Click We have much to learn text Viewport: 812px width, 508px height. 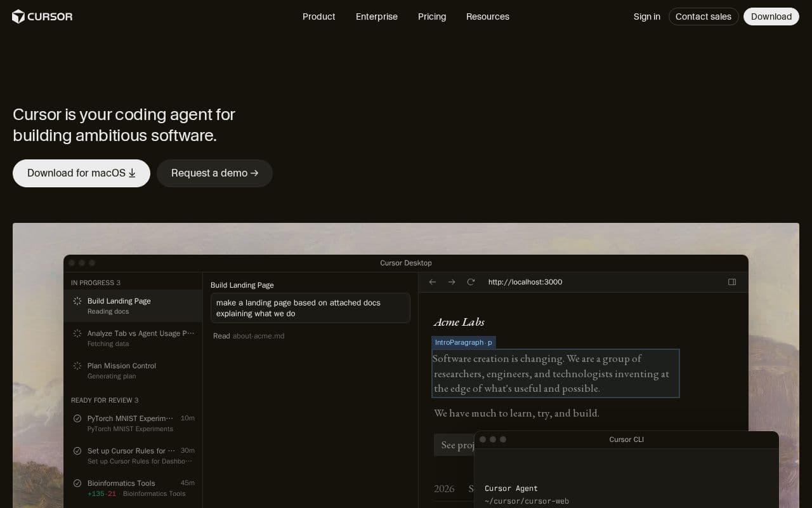pos(516,413)
